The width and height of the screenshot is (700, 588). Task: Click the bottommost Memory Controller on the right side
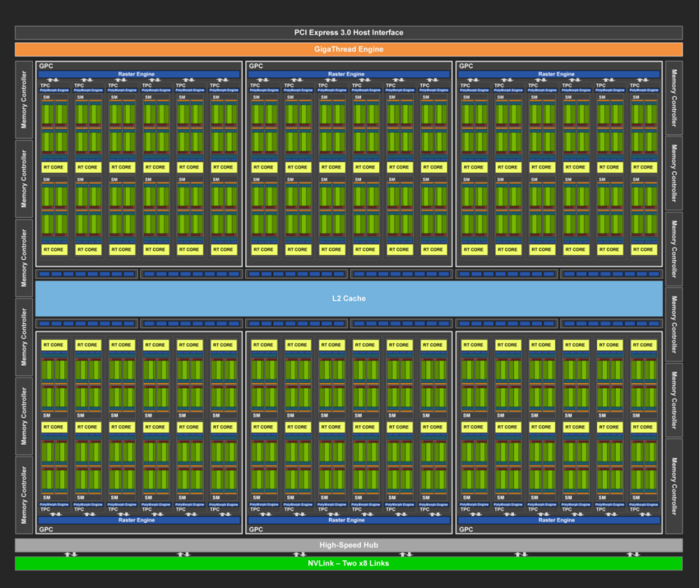(674, 487)
